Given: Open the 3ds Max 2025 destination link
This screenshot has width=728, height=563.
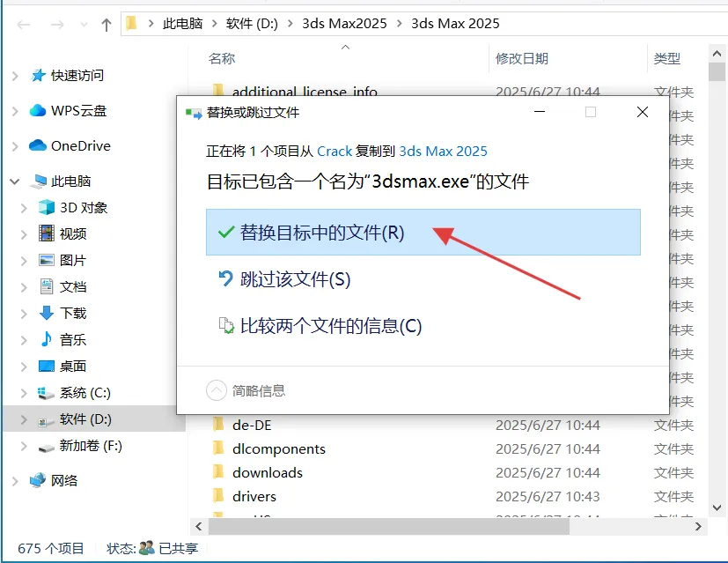Looking at the screenshot, I should 444,152.
